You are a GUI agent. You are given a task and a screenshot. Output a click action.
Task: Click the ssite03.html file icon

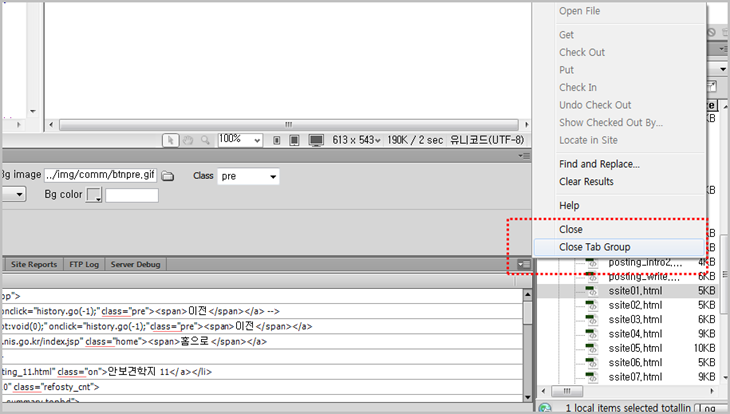click(592, 320)
